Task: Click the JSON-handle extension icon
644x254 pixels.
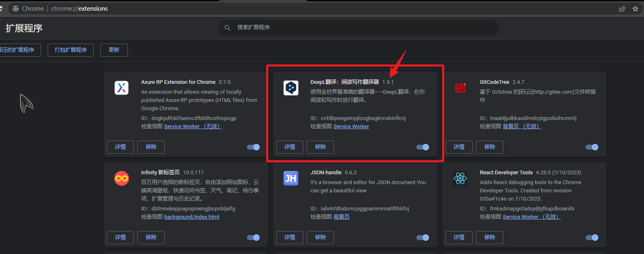Action: [291, 178]
